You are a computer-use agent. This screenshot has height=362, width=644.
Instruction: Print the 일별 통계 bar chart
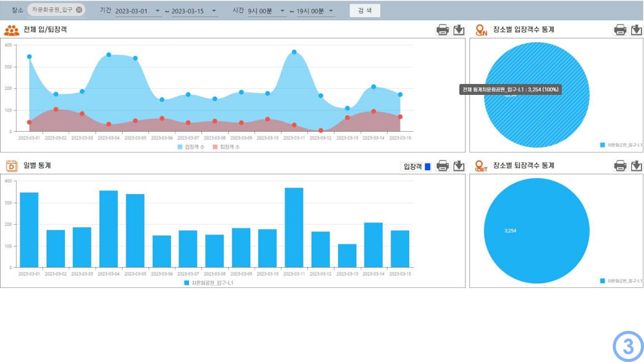click(x=442, y=166)
